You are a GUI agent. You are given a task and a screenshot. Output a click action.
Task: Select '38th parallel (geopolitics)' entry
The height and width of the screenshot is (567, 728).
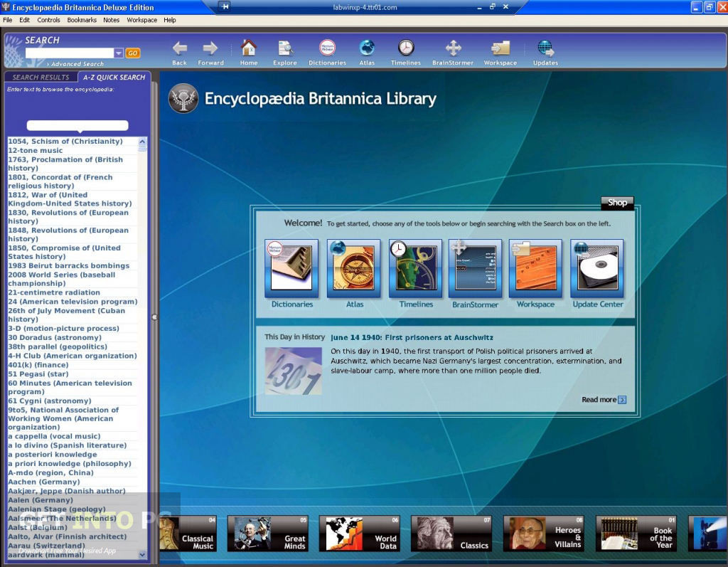pos(58,346)
